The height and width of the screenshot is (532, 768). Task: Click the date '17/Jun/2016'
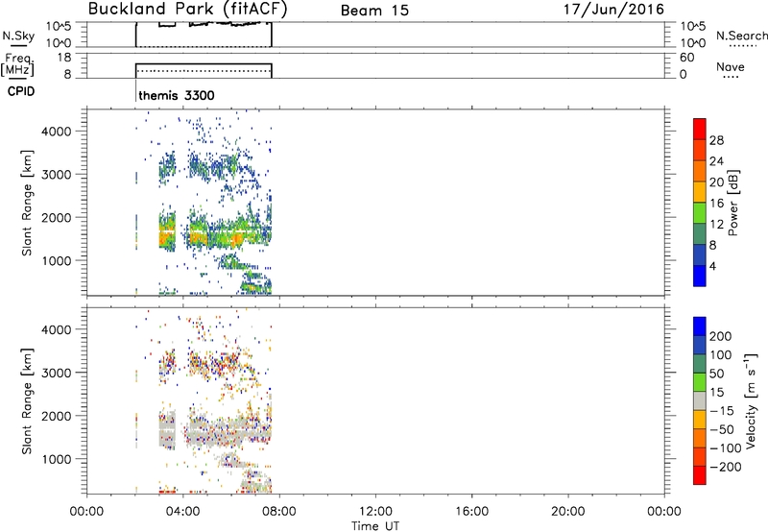click(x=613, y=10)
